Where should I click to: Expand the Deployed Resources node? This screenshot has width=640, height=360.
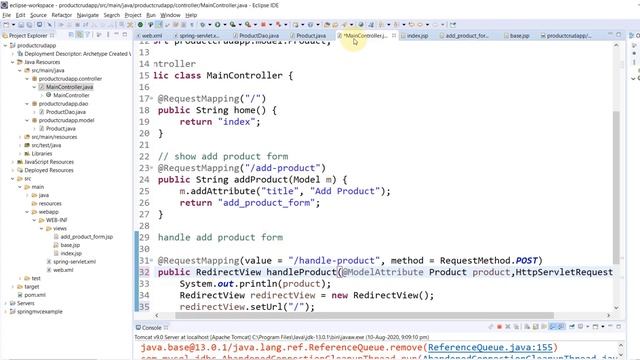pos(13,170)
